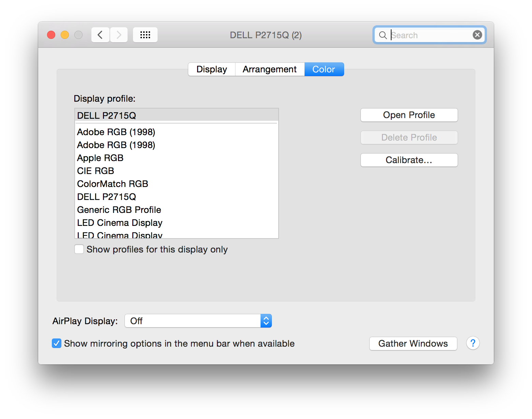Select the Apple RGB profile
532x419 pixels.
(x=177, y=158)
